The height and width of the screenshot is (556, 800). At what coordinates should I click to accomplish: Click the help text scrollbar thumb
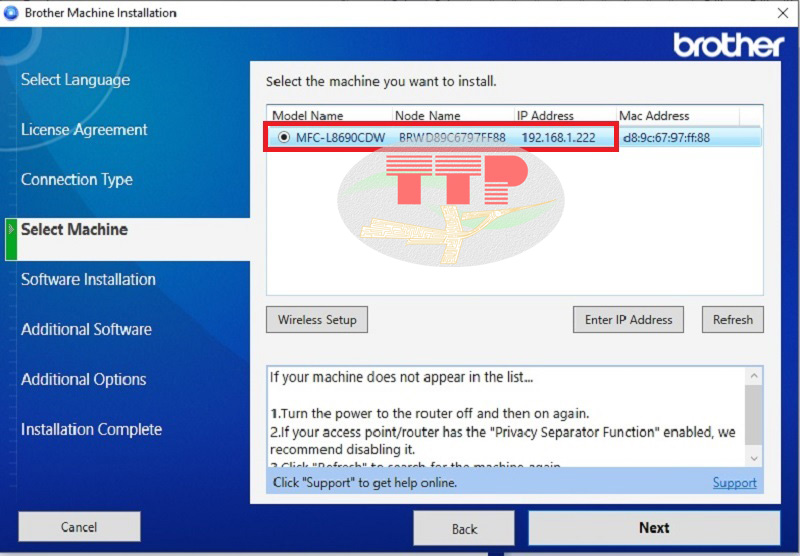[754, 415]
